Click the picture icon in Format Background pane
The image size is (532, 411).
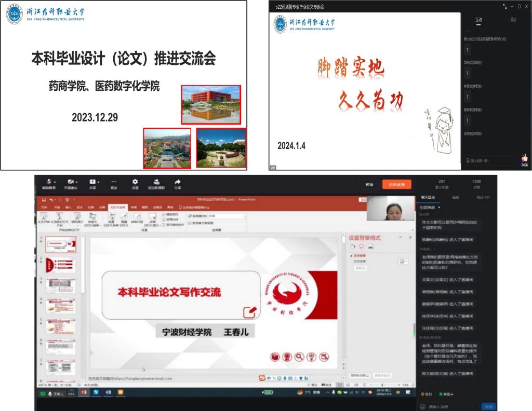pos(370,246)
